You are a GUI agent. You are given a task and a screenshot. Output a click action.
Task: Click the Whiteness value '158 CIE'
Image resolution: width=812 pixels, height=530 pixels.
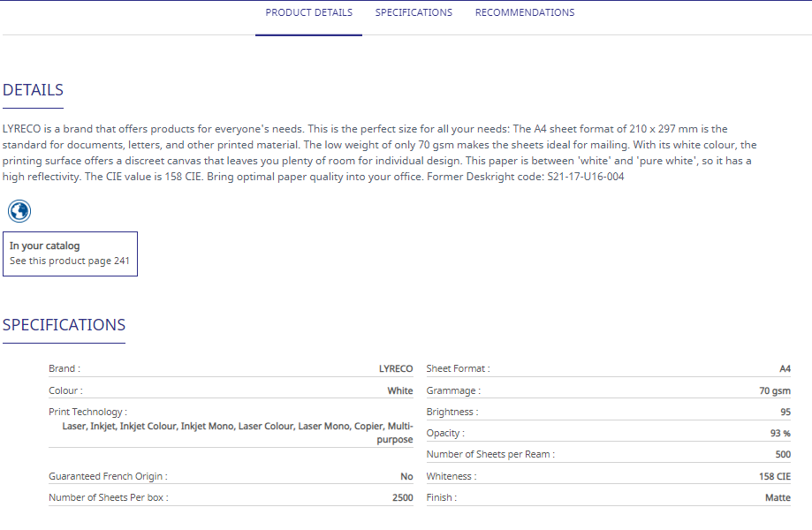pyautogui.click(x=775, y=476)
